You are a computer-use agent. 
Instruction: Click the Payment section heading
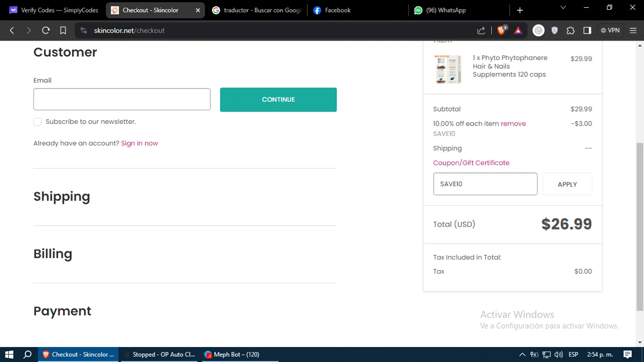[x=62, y=311]
